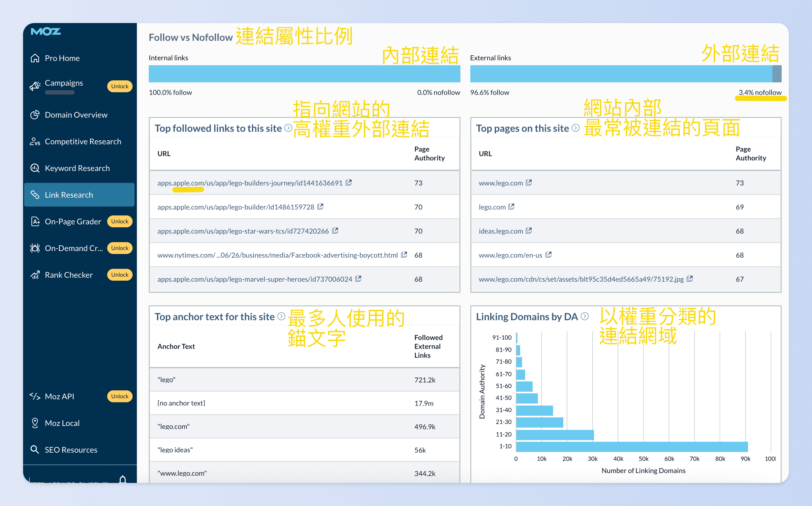Click external-link icon beside ideas.lego.com

(529, 231)
